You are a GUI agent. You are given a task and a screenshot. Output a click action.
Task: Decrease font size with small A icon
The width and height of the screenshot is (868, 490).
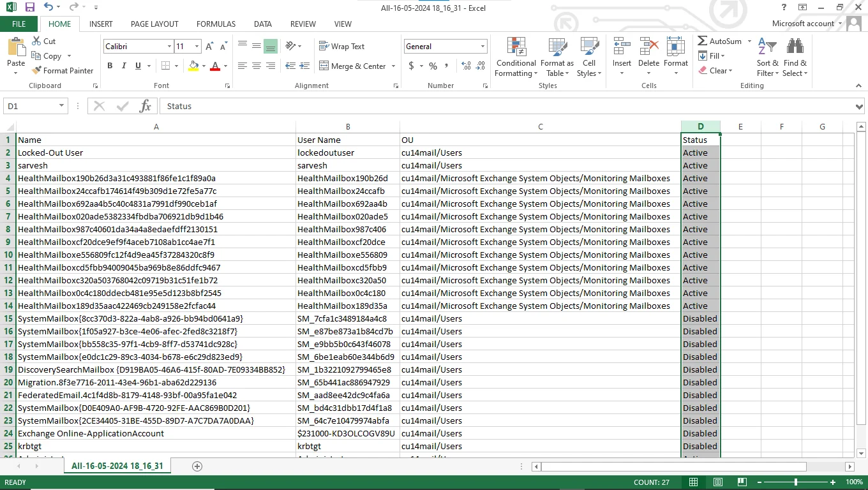223,47
